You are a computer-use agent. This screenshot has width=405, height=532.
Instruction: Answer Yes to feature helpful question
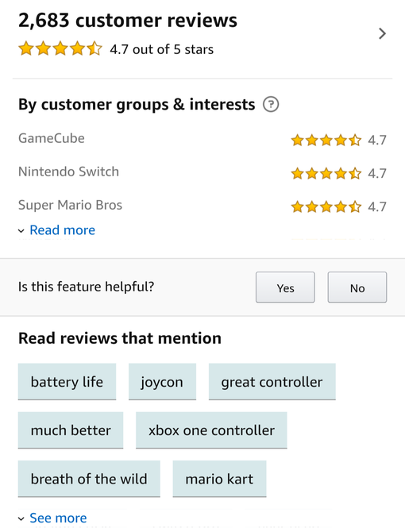[285, 287]
